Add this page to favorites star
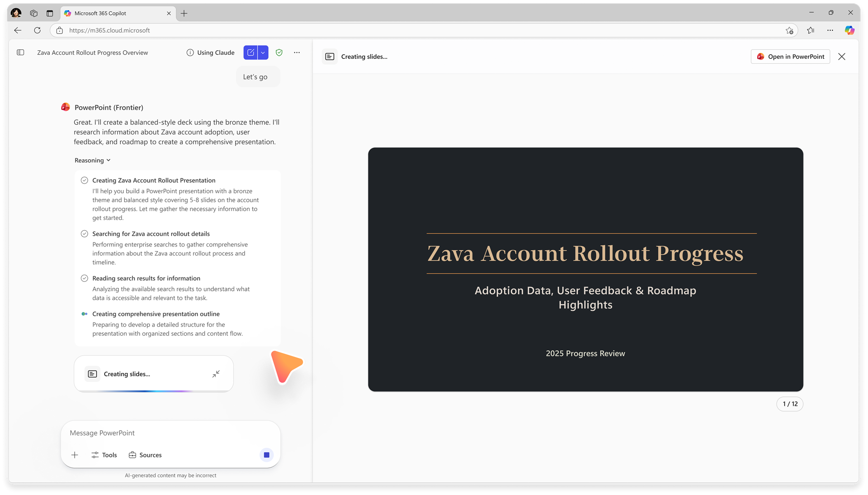The width and height of the screenshot is (868, 495). (x=789, y=30)
